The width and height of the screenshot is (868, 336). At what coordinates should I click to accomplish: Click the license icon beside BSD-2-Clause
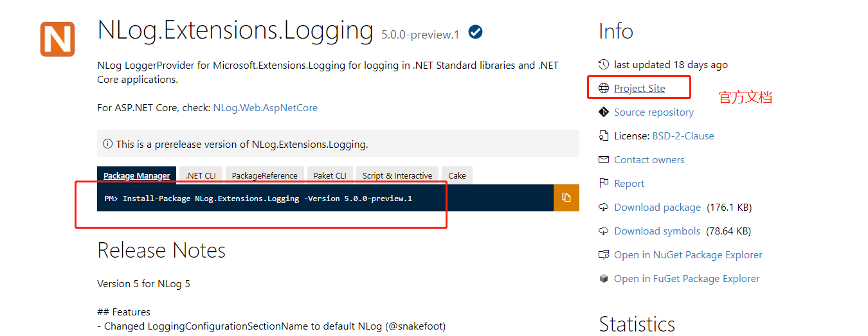603,136
